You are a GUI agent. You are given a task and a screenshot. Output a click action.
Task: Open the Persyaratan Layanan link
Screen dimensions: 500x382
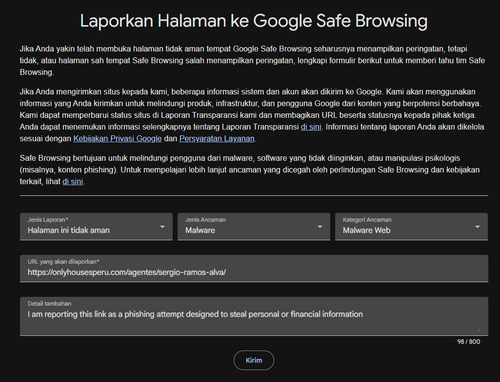click(217, 139)
